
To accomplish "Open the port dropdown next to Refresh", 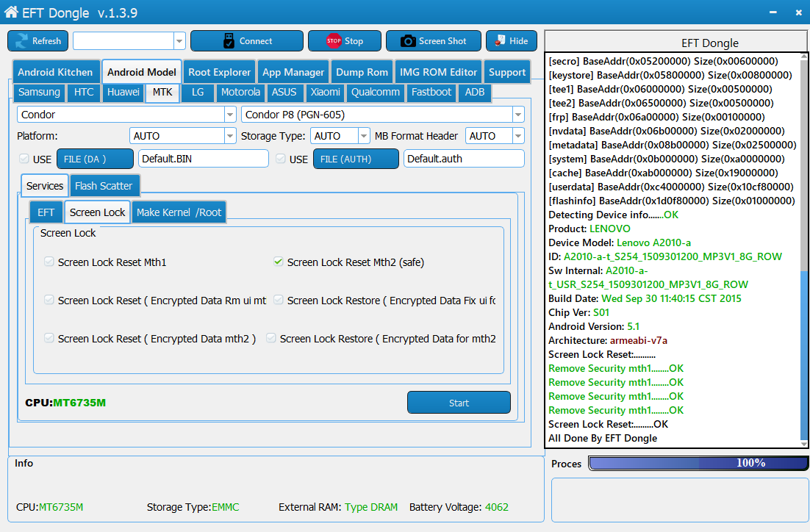I will pos(179,41).
